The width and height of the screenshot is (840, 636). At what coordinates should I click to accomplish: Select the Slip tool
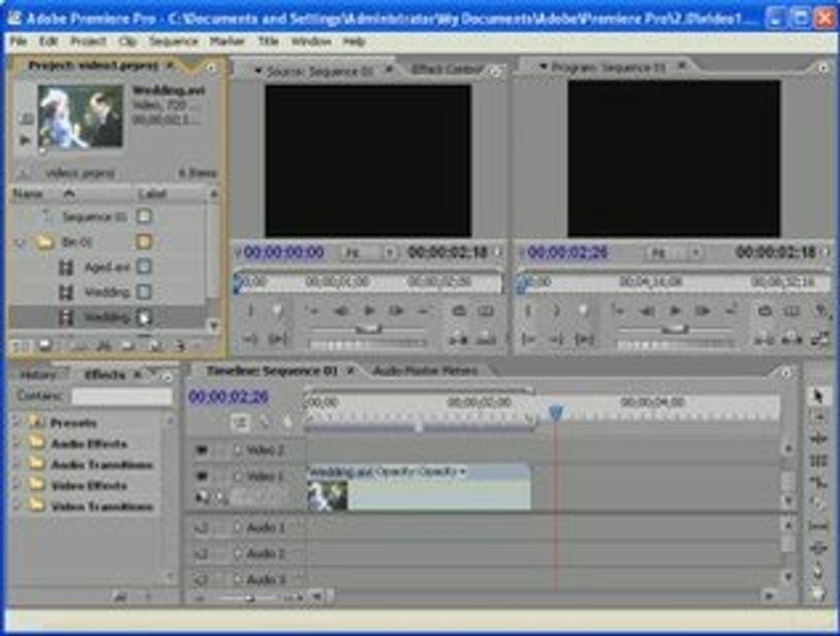(818, 526)
